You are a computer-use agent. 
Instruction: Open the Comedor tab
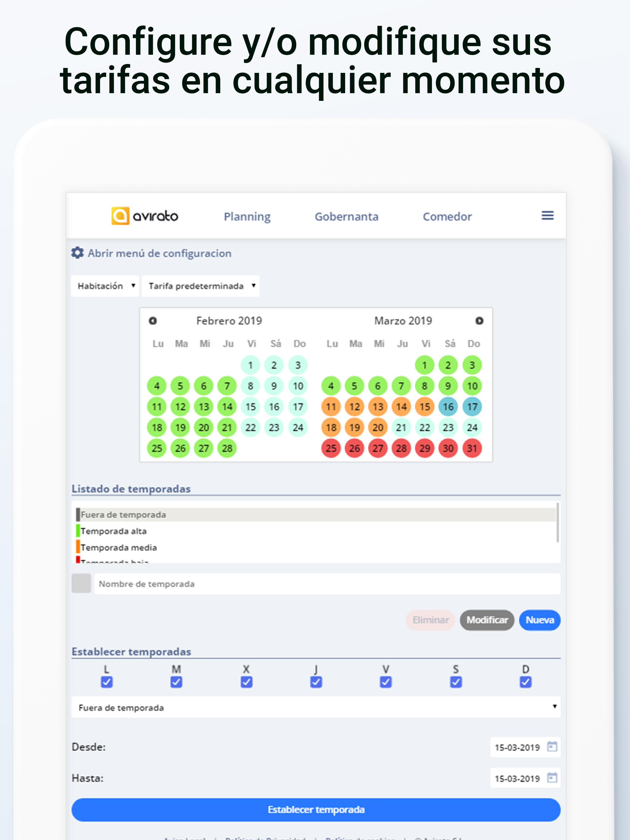[x=447, y=216]
